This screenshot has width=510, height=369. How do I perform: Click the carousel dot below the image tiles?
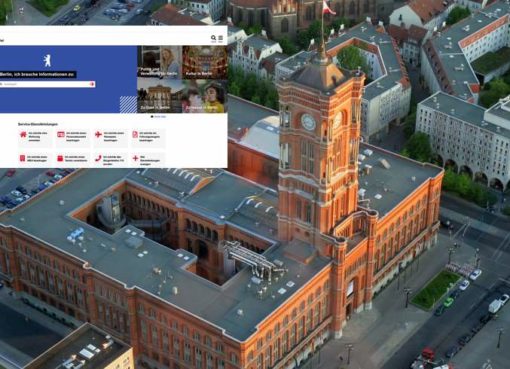click(152, 117)
